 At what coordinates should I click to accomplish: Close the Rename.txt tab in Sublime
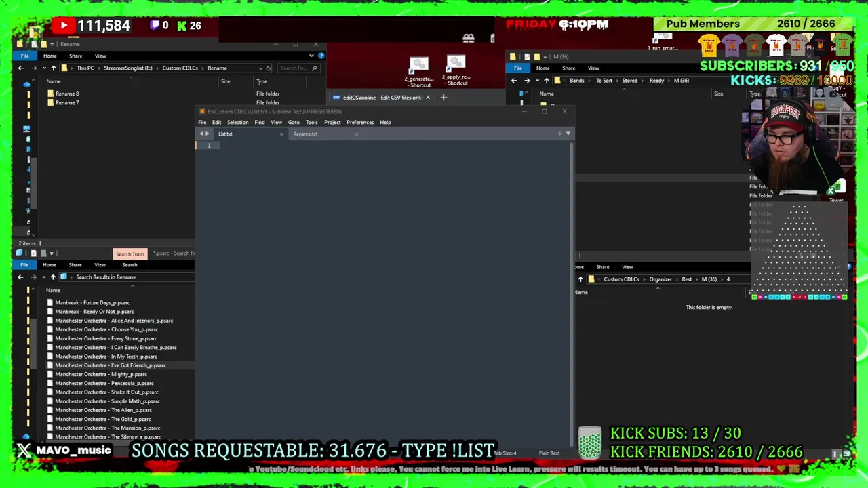coord(357,134)
